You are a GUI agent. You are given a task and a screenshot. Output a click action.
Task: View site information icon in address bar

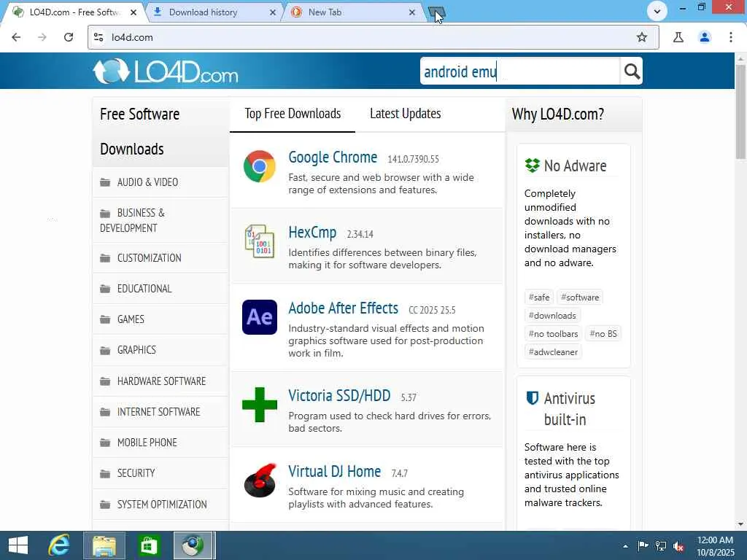click(98, 37)
